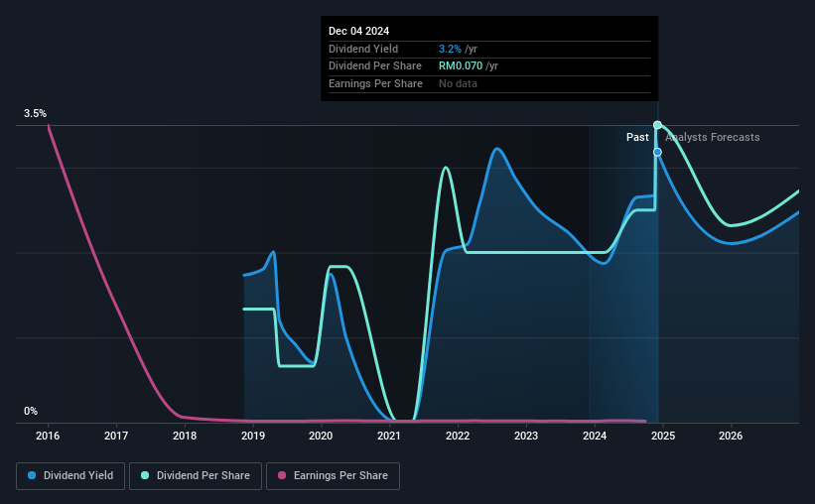Click the pink Earnings Per Share legend dot
The width and height of the screenshot is (815, 504).
pos(282,475)
